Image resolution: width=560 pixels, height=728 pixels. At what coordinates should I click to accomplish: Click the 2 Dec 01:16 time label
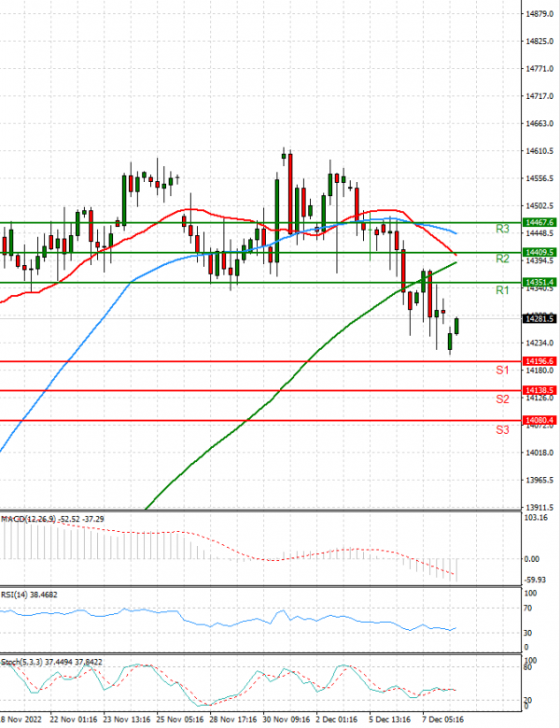[x=337, y=720]
